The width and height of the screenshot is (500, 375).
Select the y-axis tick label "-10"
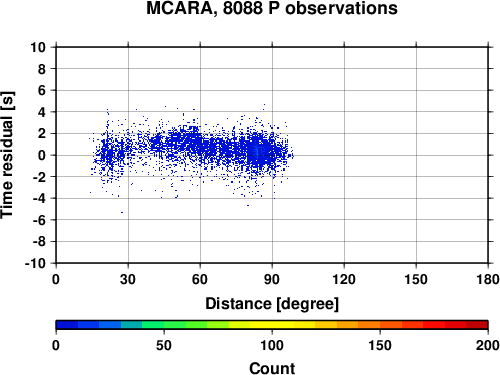point(35,263)
